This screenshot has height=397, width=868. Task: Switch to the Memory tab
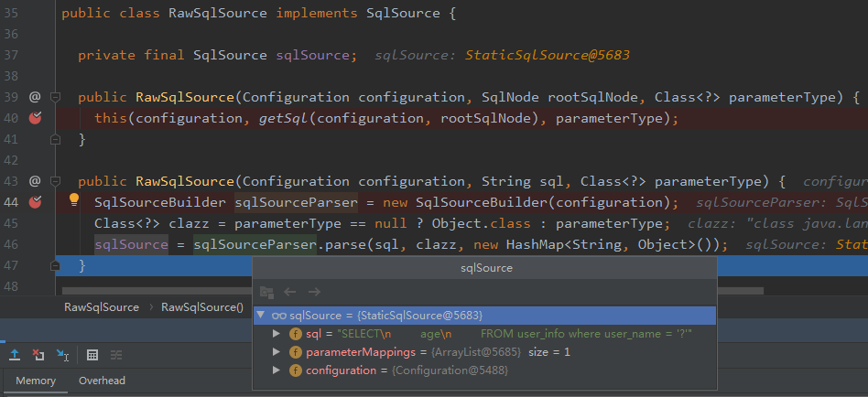pos(36,381)
